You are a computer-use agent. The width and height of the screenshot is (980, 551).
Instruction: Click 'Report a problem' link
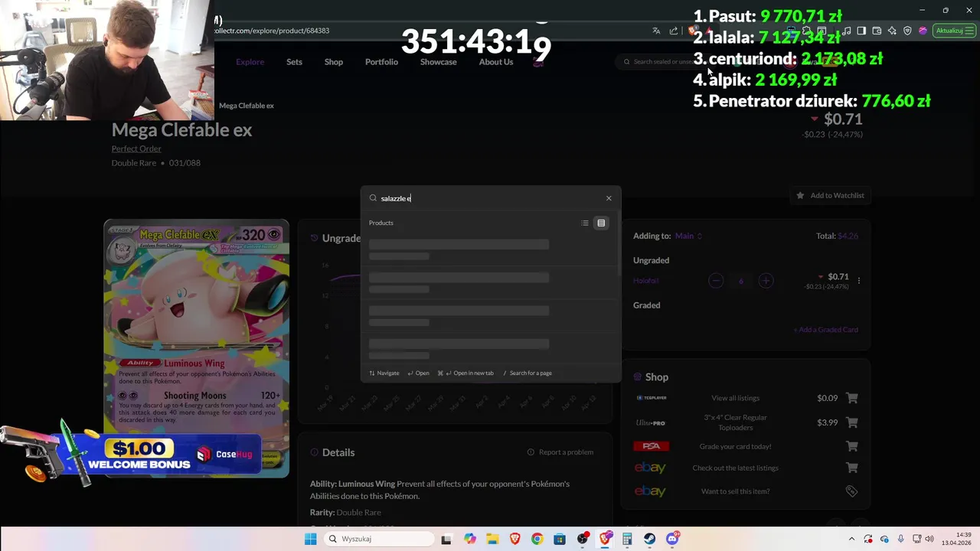560,452
